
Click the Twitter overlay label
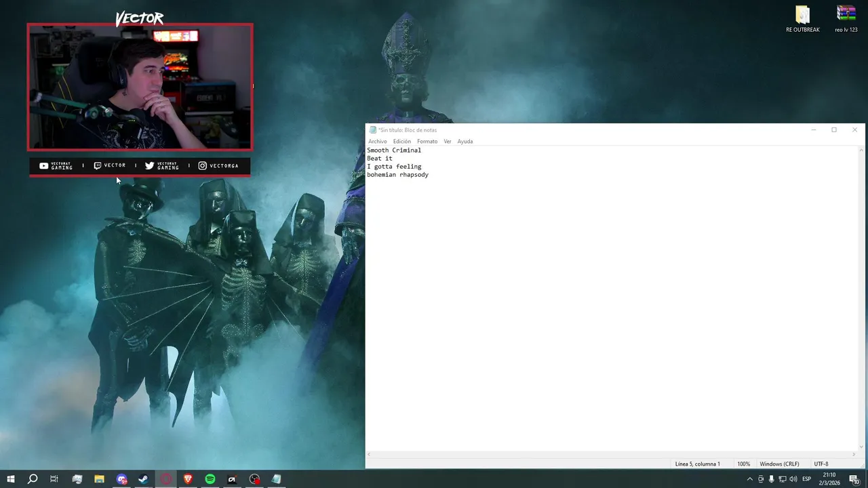tap(162, 165)
